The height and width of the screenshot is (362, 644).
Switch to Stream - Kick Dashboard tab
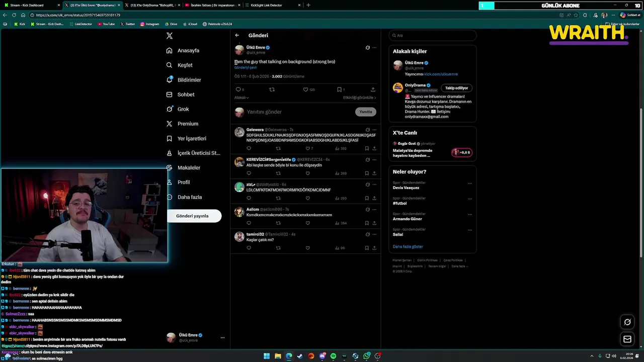point(31,5)
